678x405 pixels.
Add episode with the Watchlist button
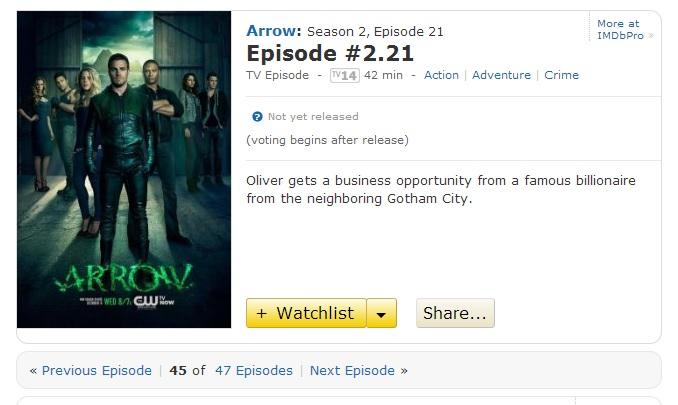[x=306, y=313]
